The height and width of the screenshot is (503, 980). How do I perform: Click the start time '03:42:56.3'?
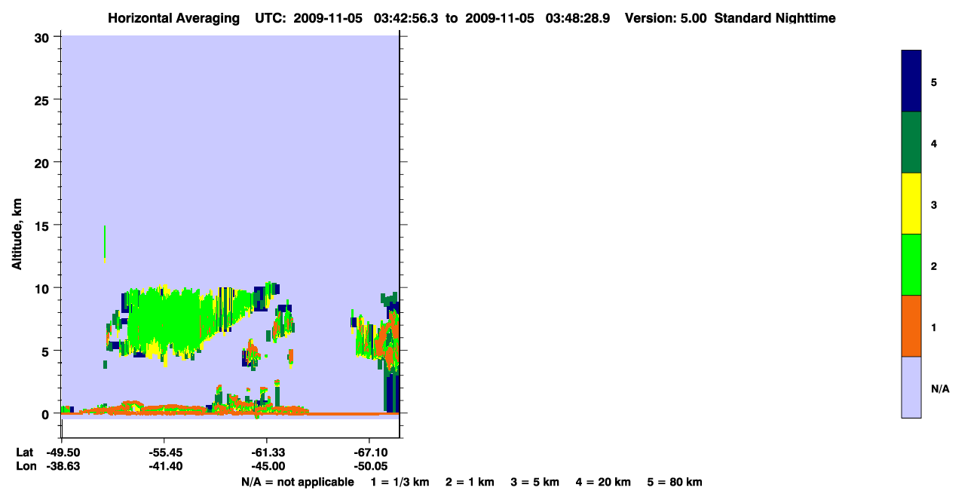(407, 18)
